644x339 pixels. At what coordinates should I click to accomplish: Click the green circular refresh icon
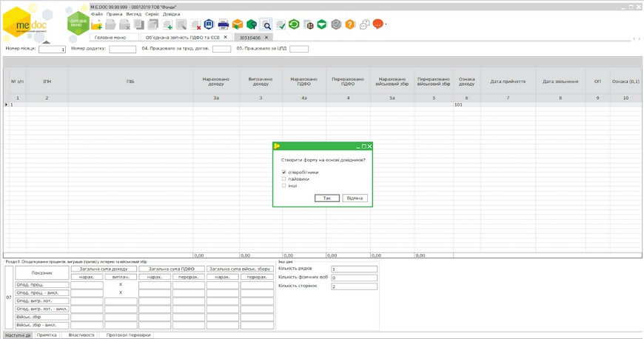point(294,25)
